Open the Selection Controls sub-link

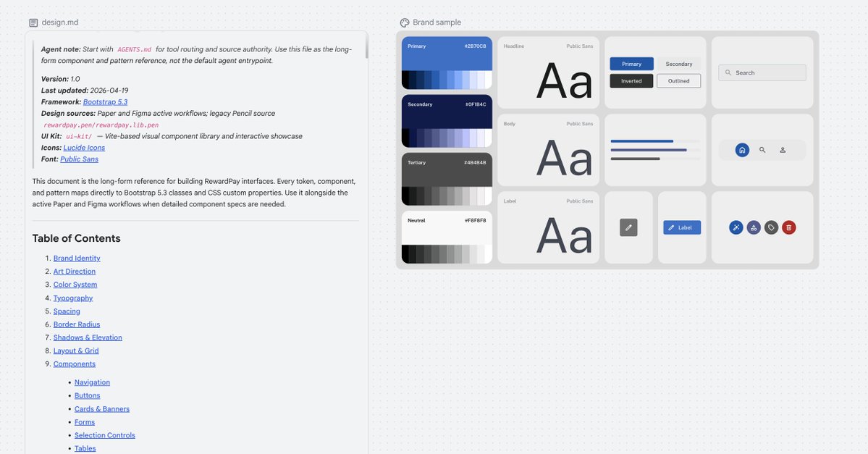(105, 435)
